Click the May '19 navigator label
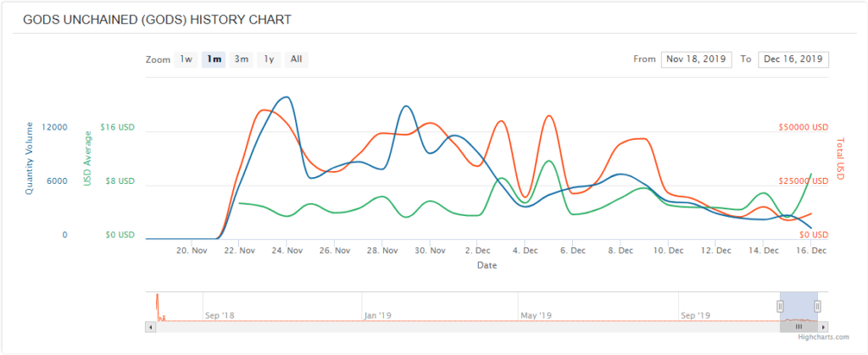This screenshot has width=868, height=355. [x=537, y=316]
